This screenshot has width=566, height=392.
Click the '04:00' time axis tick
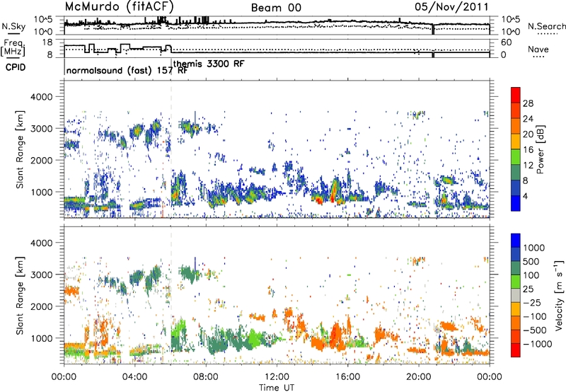point(134,377)
